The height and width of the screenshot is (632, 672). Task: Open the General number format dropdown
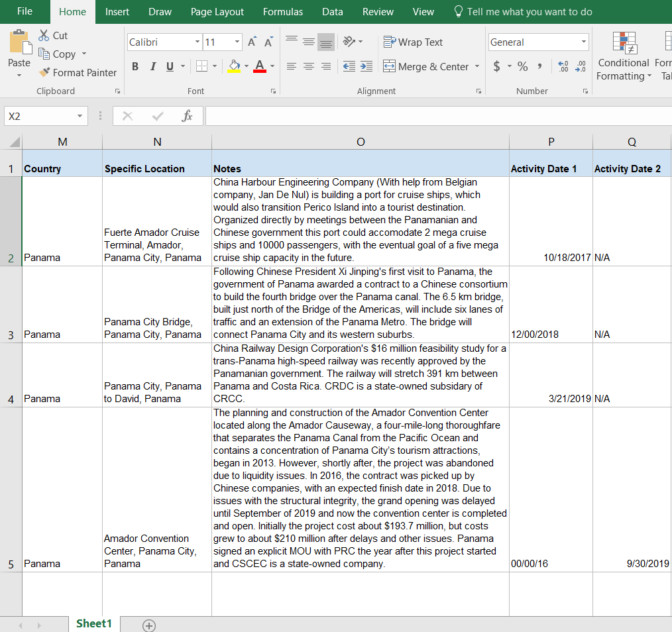coord(583,42)
